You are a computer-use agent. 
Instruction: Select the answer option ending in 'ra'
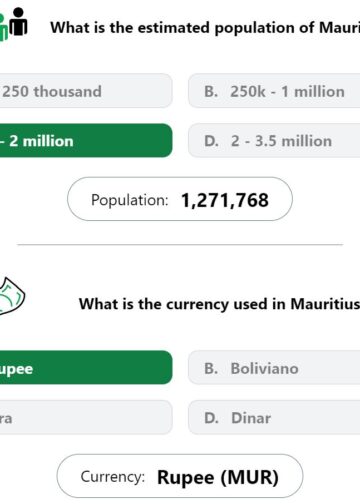point(86,417)
